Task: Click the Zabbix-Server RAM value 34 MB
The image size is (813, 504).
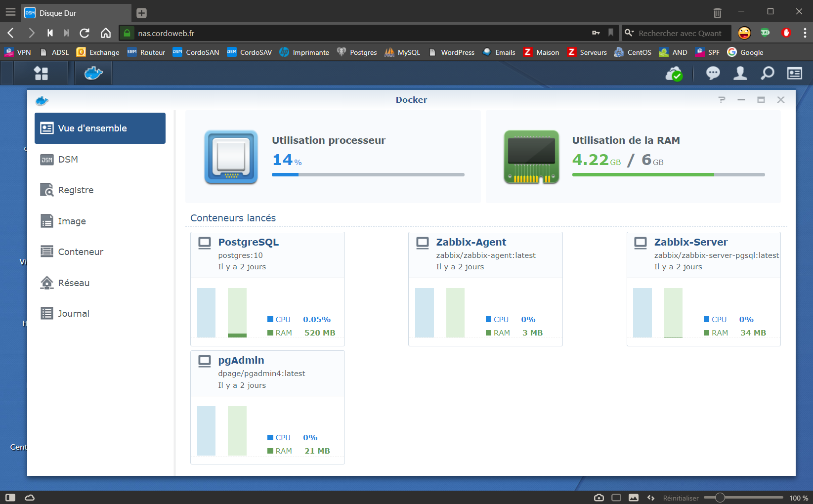Action: click(753, 333)
